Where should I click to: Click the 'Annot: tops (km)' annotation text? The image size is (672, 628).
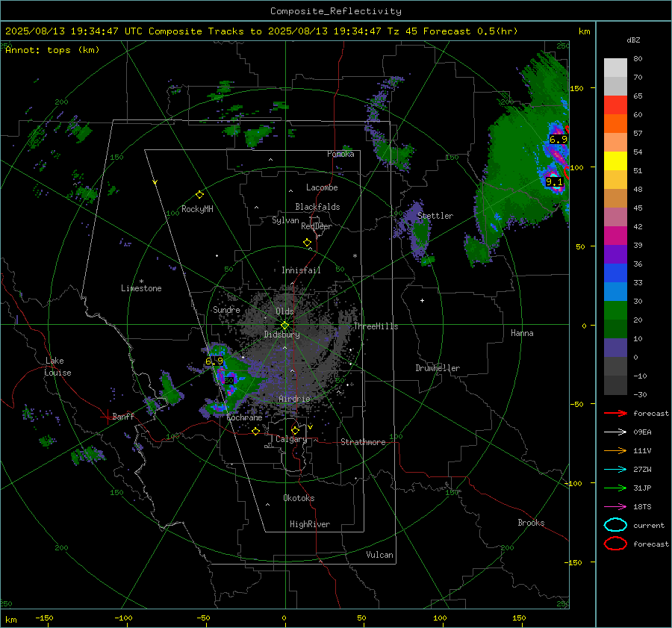(x=52, y=50)
